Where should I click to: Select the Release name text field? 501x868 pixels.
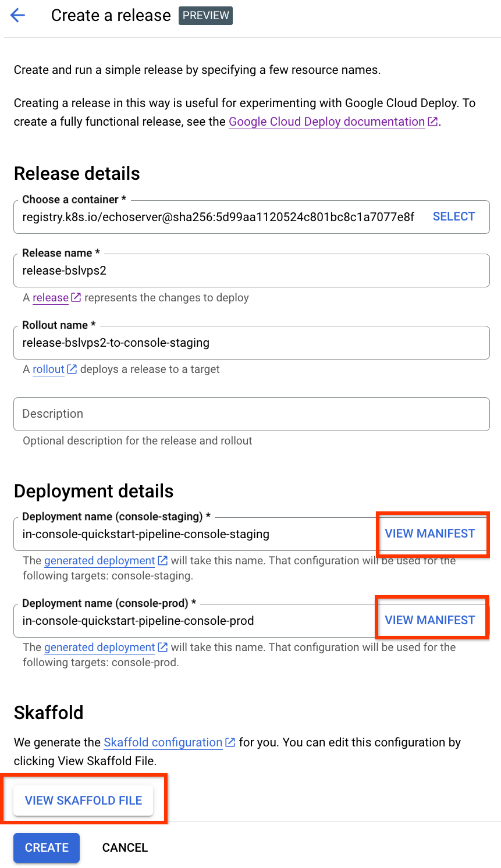(x=250, y=270)
